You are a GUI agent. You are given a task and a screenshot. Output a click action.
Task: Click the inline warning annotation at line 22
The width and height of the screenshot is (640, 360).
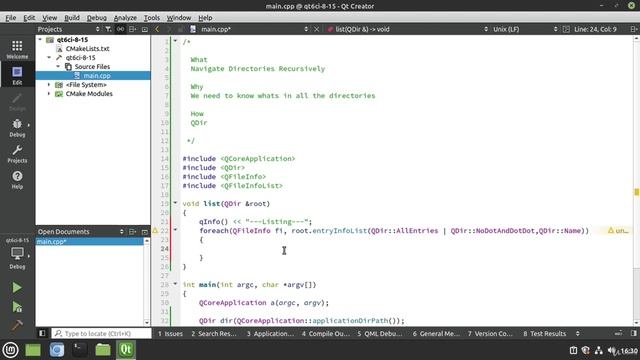(x=618, y=231)
